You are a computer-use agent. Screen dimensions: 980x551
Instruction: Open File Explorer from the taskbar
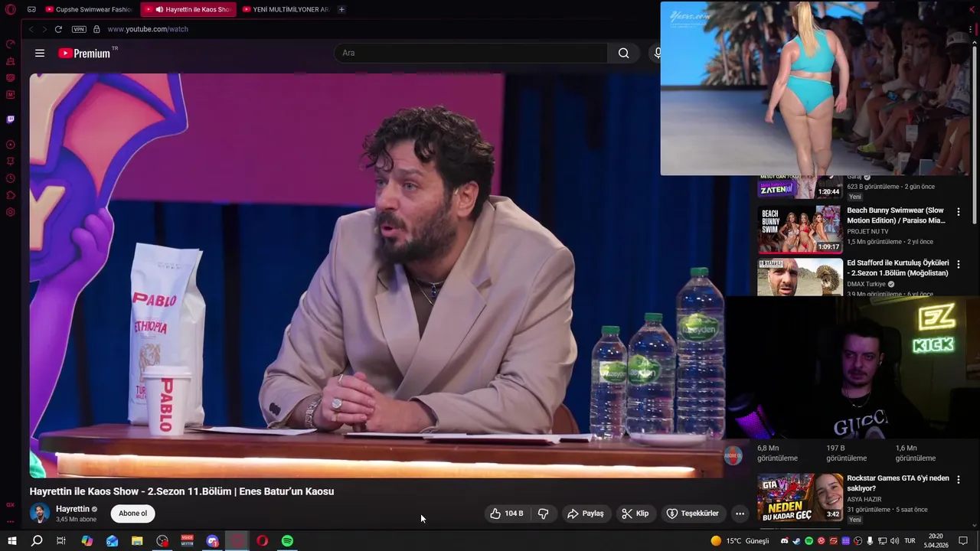click(137, 541)
